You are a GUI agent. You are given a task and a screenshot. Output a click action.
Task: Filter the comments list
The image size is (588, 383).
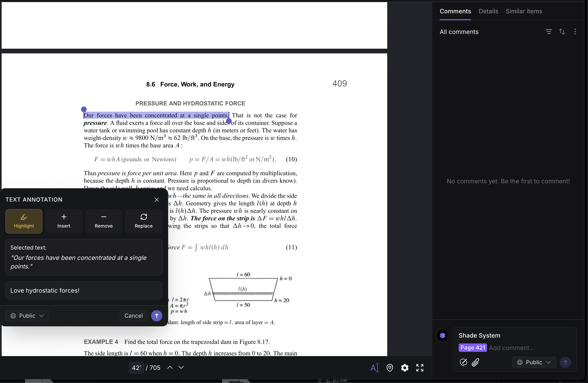coord(548,32)
